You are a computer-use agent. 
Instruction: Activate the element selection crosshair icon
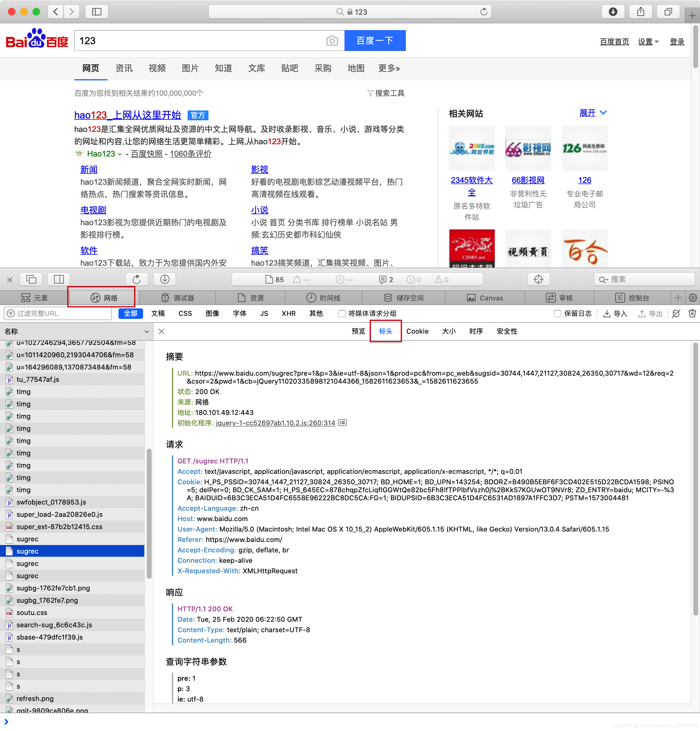(x=538, y=279)
